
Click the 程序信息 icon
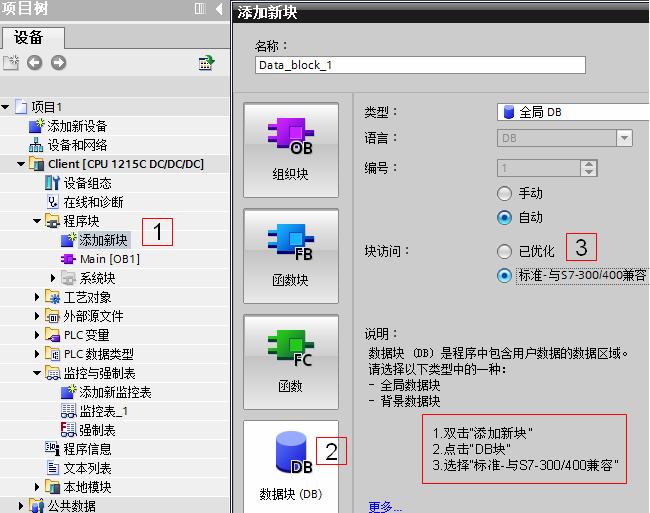coord(52,449)
